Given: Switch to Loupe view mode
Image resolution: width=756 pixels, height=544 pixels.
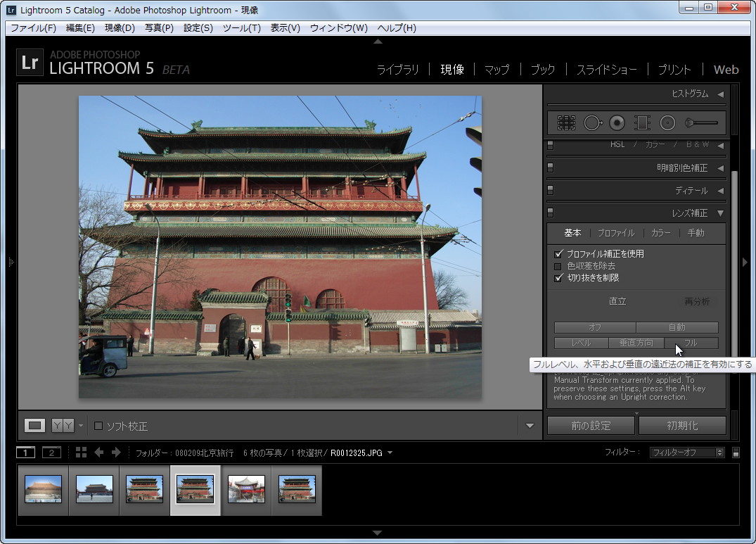Looking at the screenshot, I should coord(34,425).
